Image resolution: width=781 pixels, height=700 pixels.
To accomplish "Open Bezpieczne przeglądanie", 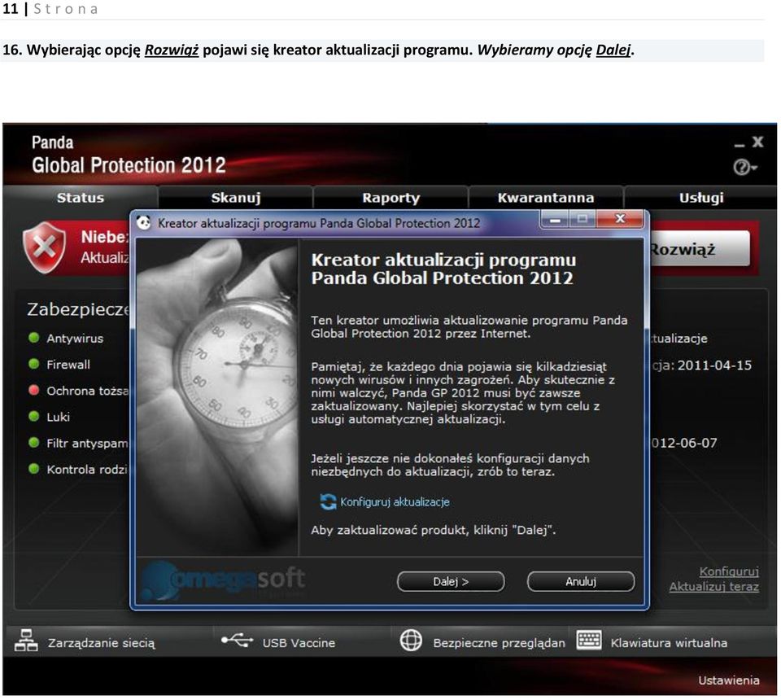I will pyautogui.click(x=499, y=643).
